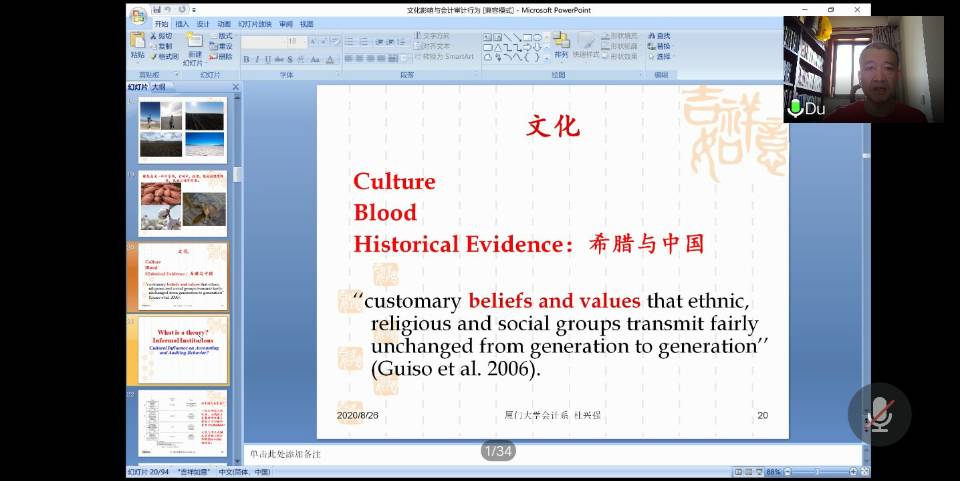Click the Save icon in quick access toolbar

tap(157, 9)
